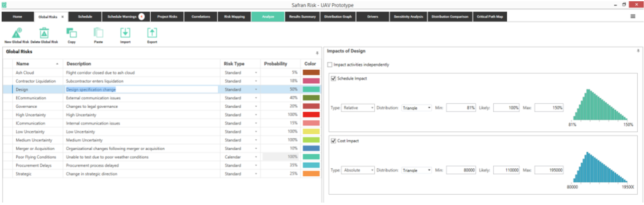Open the Risk Mapping tab
This screenshot has height=205, width=644.
pos(234,17)
